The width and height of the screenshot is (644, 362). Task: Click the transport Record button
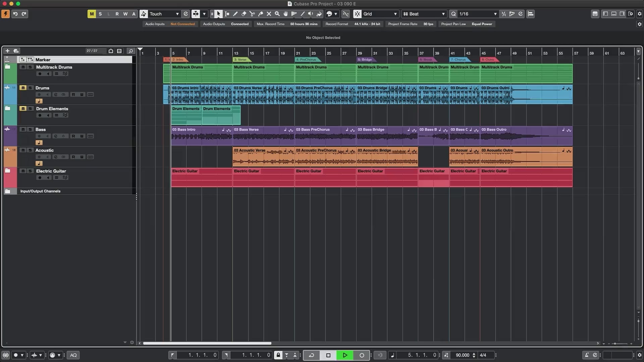[362, 355]
